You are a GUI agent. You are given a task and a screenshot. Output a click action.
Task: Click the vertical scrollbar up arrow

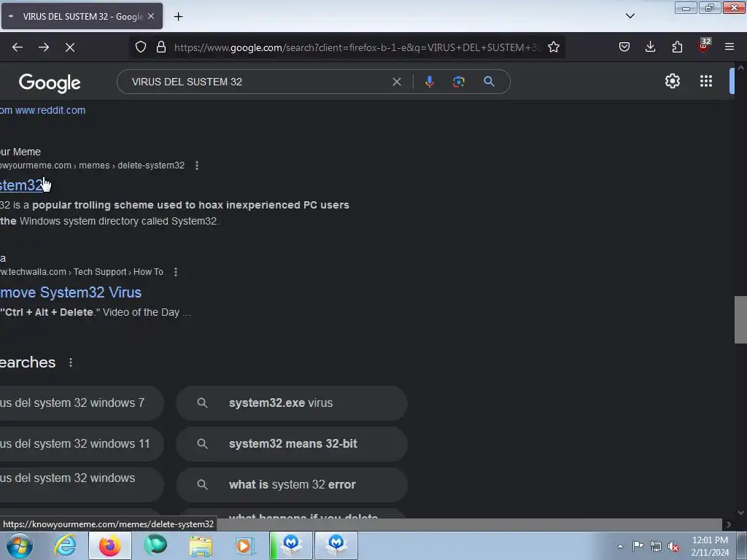740,68
